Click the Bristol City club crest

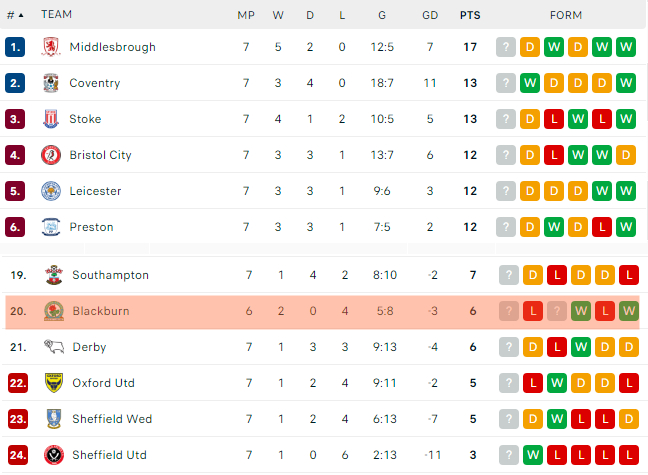51,155
